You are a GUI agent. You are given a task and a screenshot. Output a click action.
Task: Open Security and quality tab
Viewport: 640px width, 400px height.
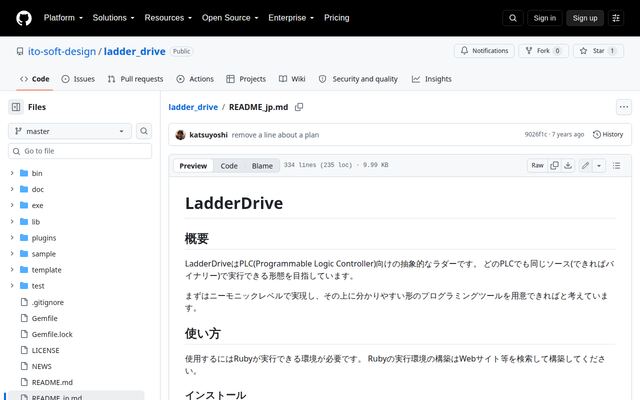358,79
